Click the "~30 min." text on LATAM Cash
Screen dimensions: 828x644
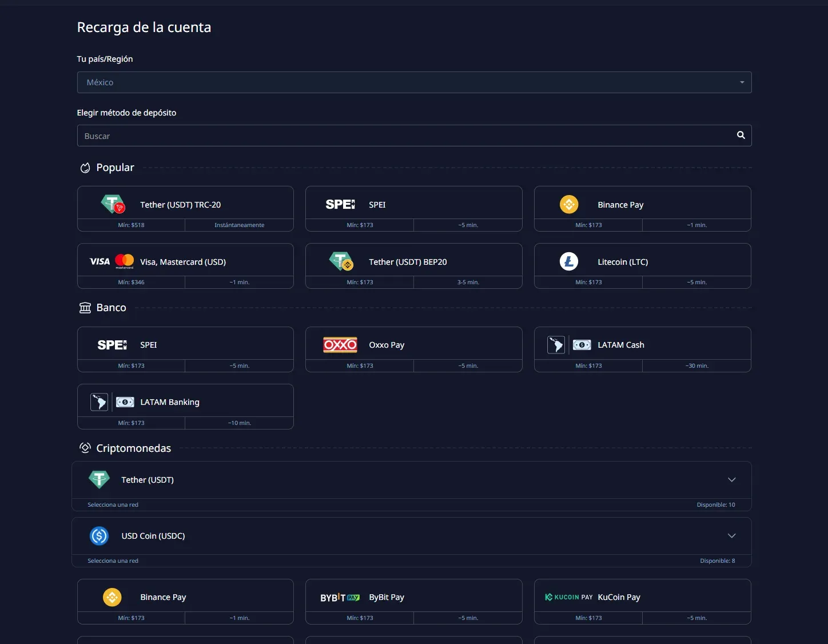[x=697, y=365]
